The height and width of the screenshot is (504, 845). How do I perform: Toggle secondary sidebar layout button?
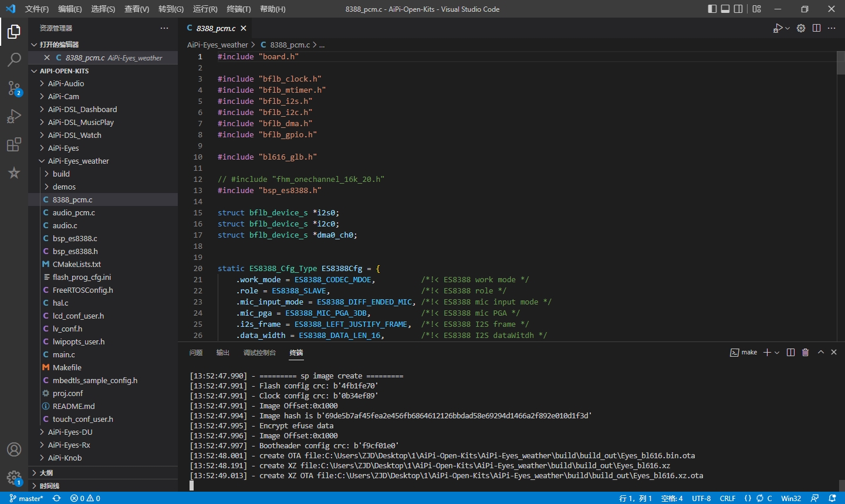tap(738, 9)
